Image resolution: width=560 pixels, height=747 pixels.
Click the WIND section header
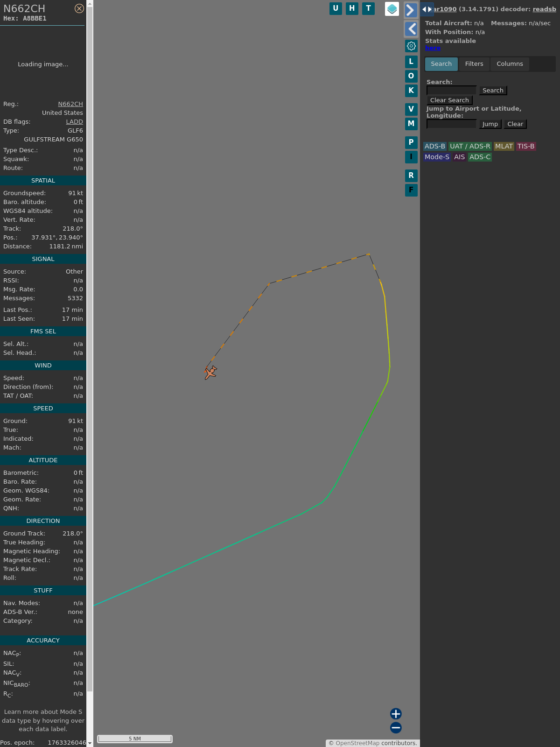pyautogui.click(x=43, y=366)
